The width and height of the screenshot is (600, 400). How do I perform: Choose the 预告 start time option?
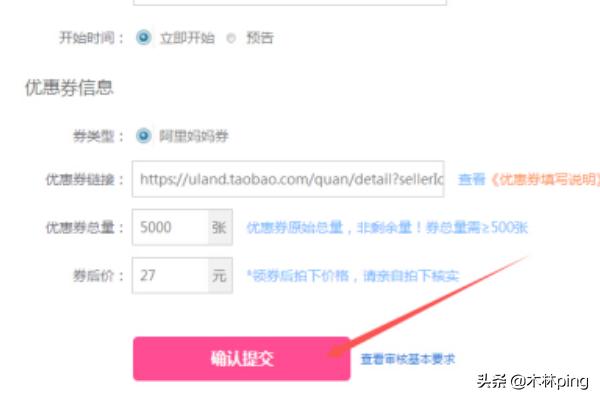pos(231,38)
